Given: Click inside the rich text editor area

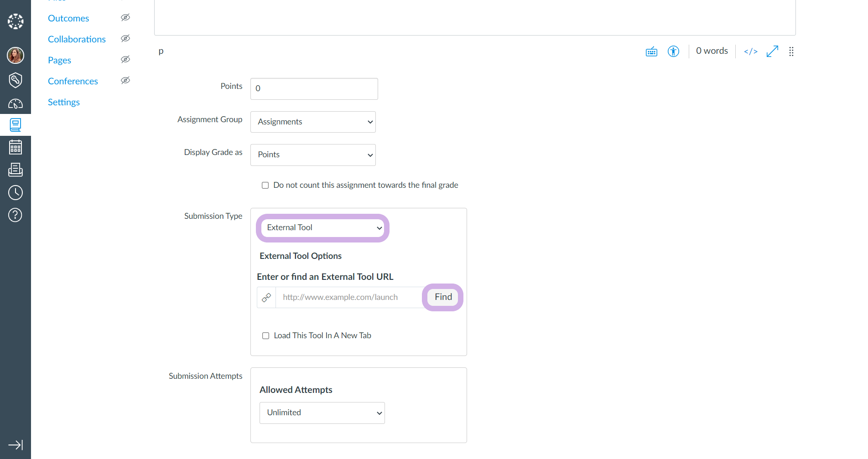Looking at the screenshot, I should [475, 17].
